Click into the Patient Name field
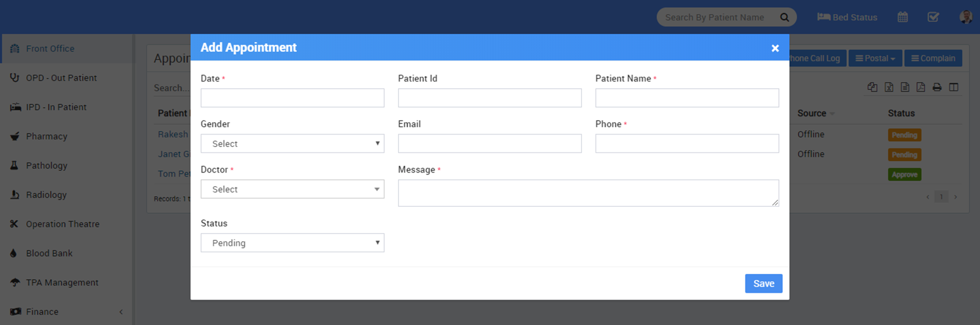The image size is (980, 325). (x=687, y=98)
